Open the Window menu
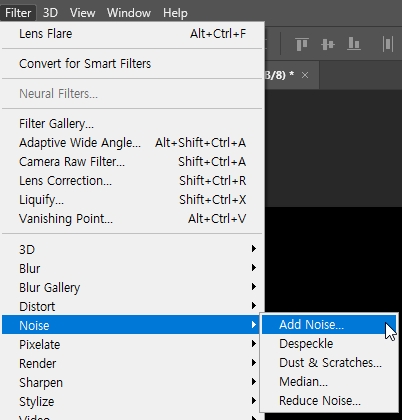The image size is (402, 420). tap(129, 13)
